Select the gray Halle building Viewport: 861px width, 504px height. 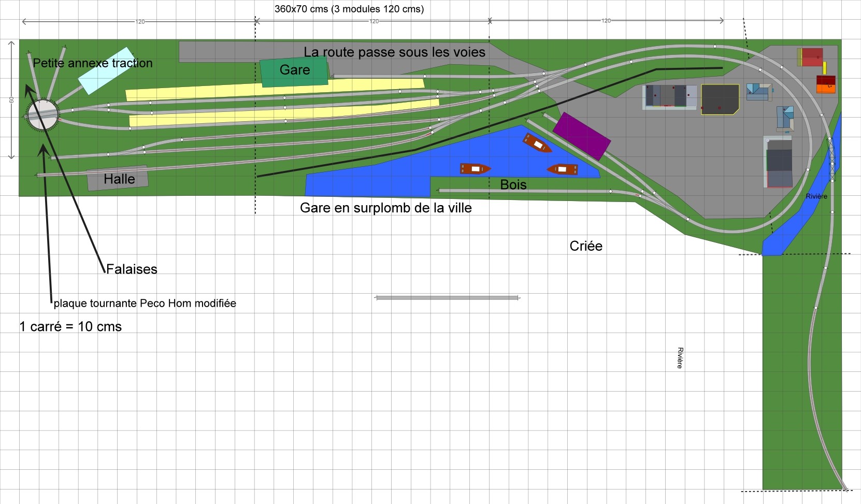click(x=118, y=179)
